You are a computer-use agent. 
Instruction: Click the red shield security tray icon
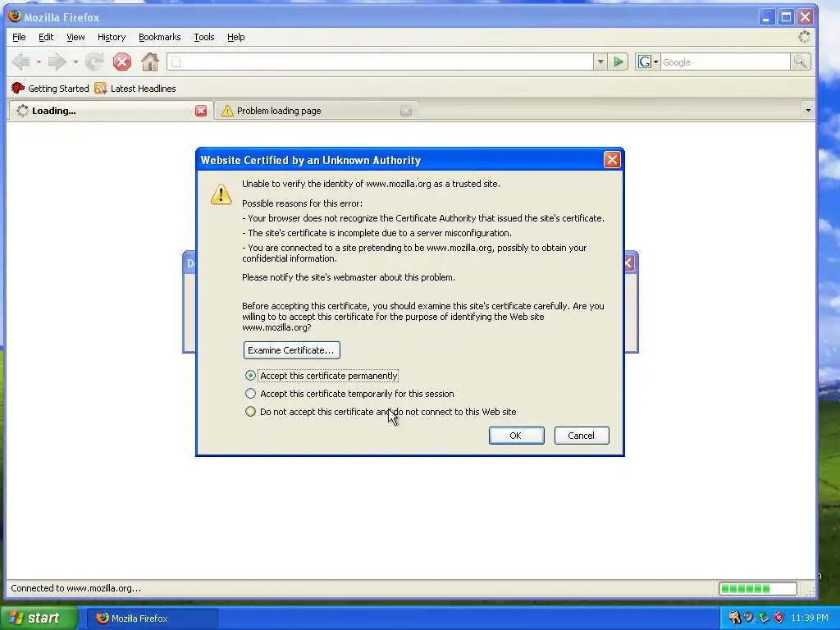(779, 619)
